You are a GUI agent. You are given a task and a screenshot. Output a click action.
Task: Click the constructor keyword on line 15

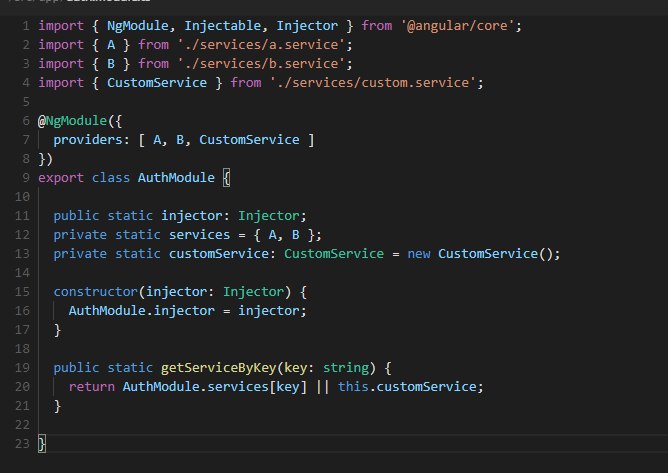tap(96, 292)
